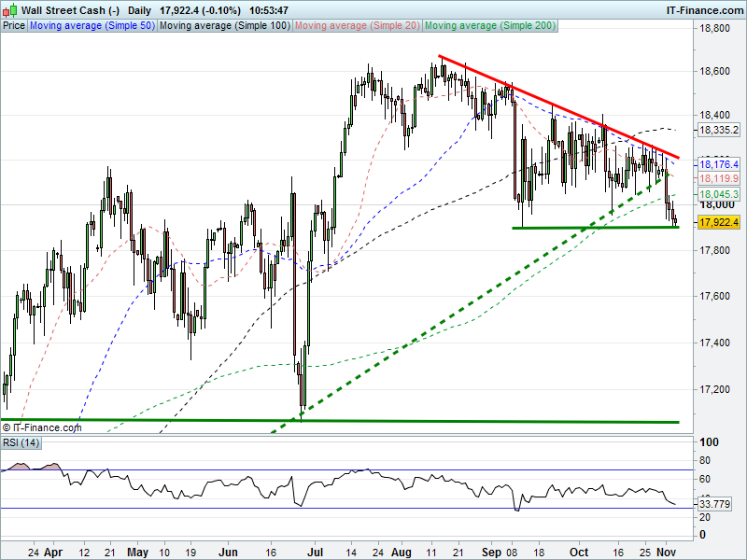Click the 'Jul' date axis label
This screenshot has height=560, width=747.
pos(315,553)
